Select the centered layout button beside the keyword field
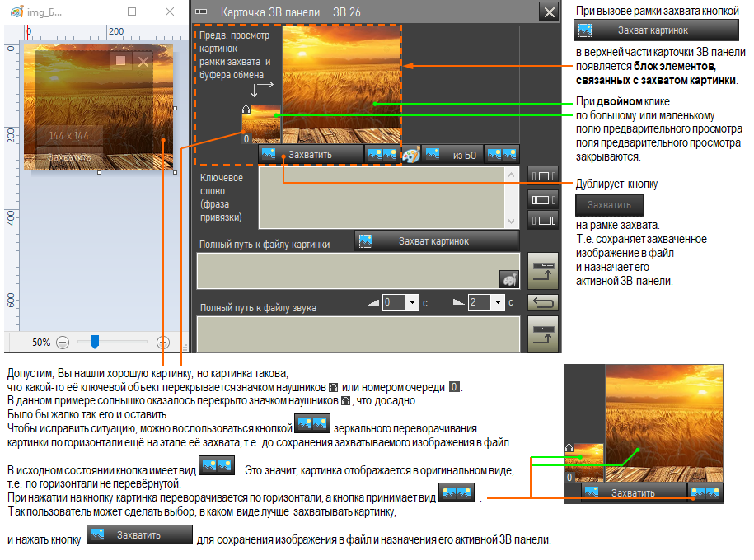 (543, 176)
